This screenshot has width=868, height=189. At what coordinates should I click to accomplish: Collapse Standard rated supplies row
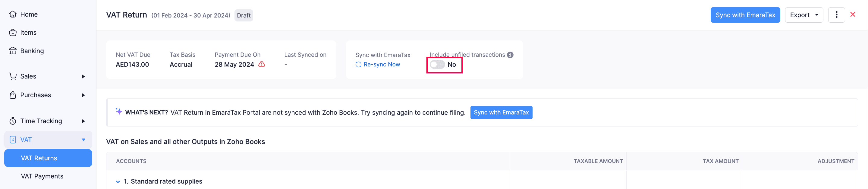118,181
